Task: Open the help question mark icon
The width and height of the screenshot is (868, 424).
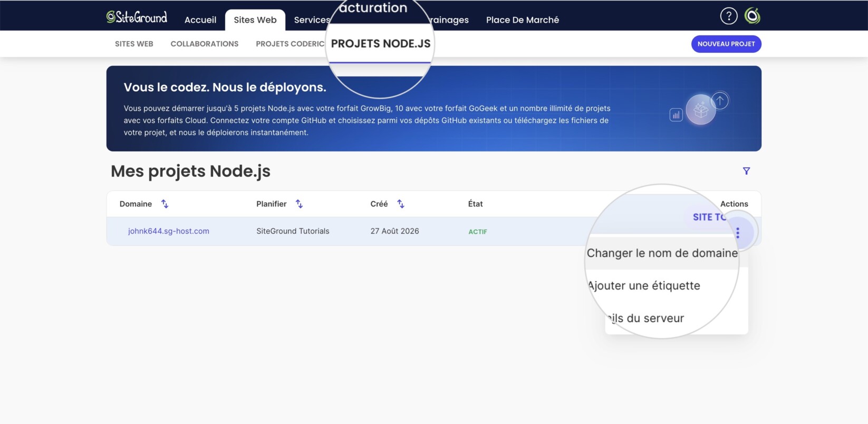Action: 728,16
